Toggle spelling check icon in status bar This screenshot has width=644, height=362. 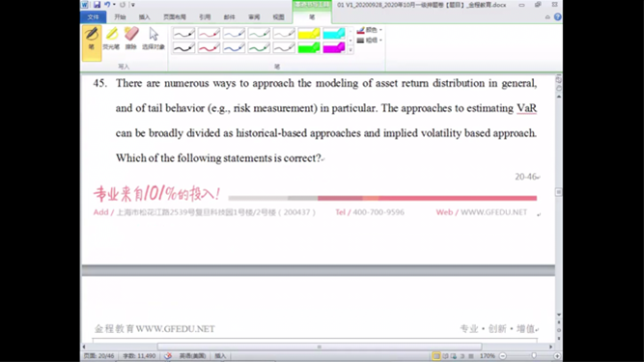click(168, 356)
